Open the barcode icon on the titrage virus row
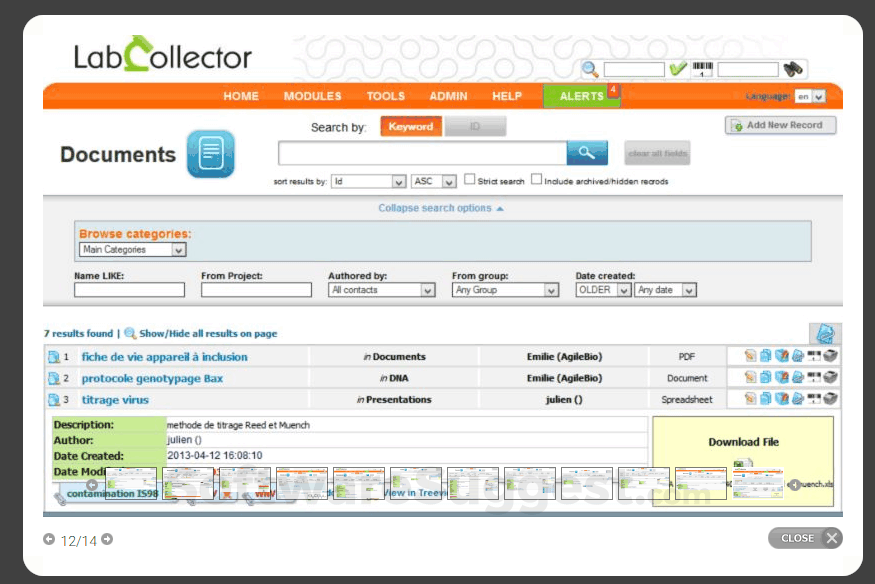The height and width of the screenshot is (584, 875). [813, 399]
